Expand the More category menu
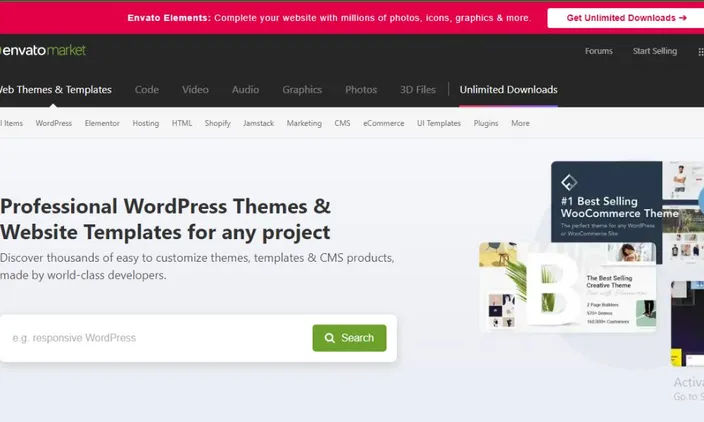Screen dimensions: 704x422 pyautogui.click(x=520, y=123)
